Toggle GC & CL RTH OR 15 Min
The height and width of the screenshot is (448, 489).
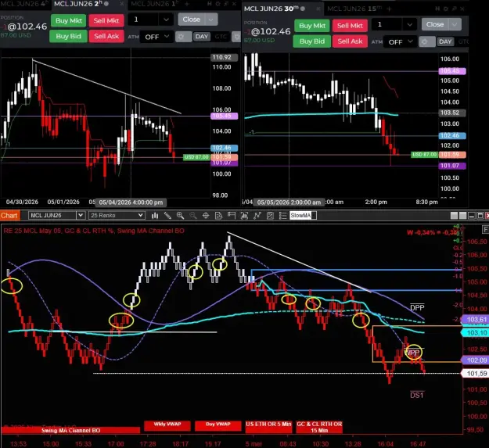319,427
